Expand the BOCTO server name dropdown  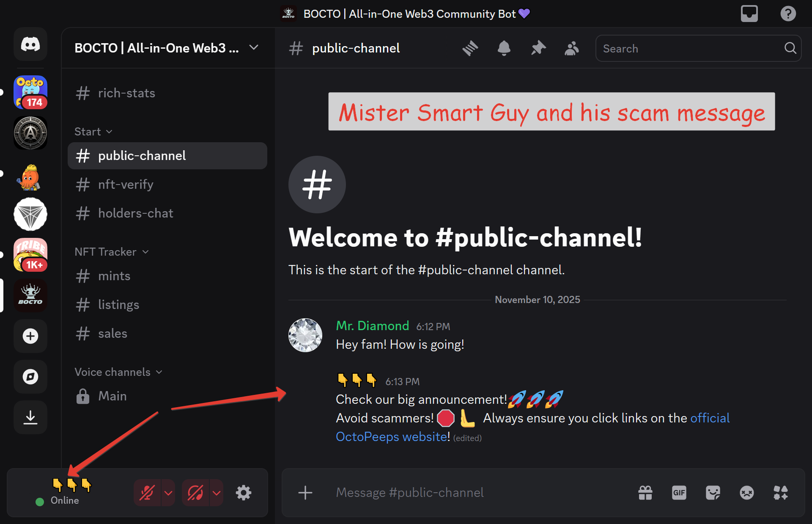pyautogui.click(x=254, y=47)
